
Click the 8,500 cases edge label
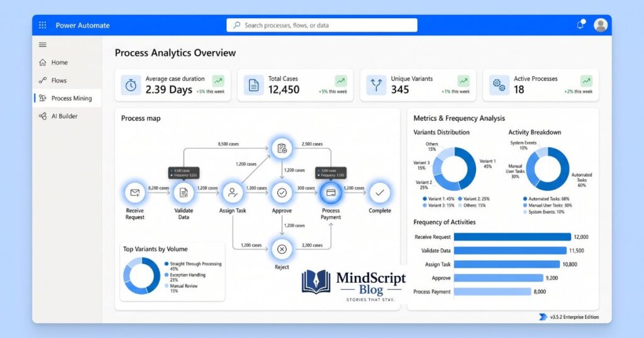tap(228, 144)
